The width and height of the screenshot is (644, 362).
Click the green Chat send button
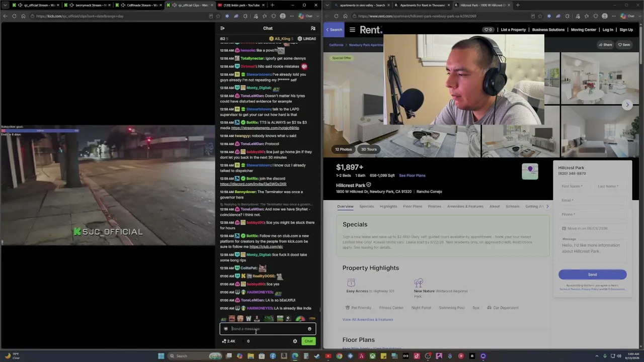pos(308,341)
